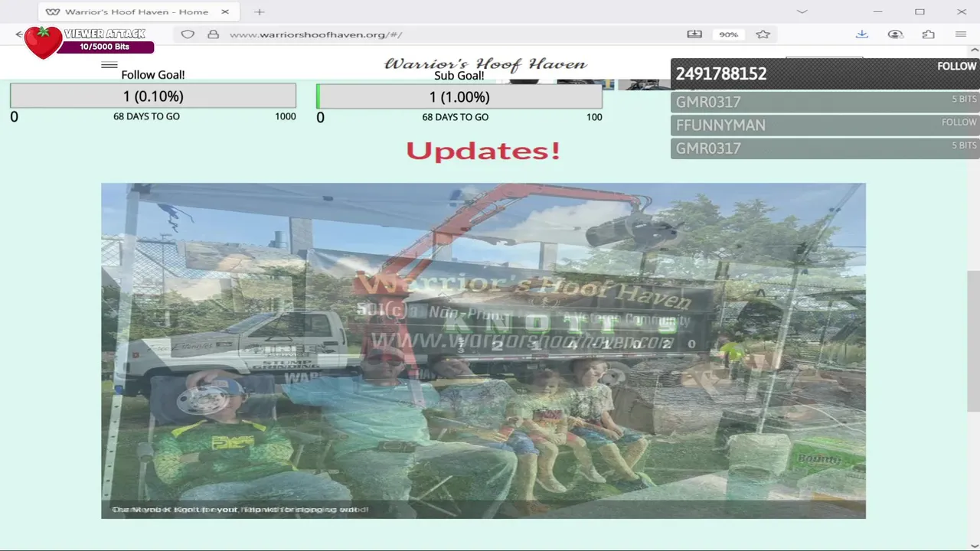Click the 100 sub goal target value
This screenshot has width=980, height=551.
pyautogui.click(x=594, y=117)
